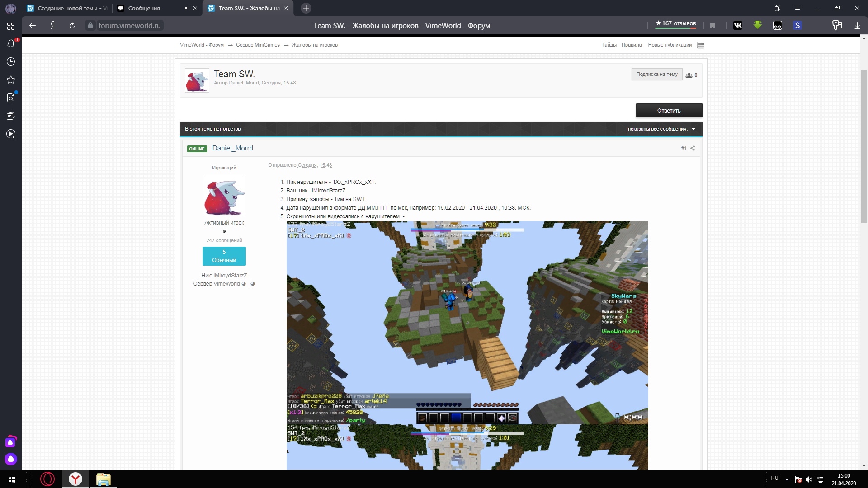Open collections icon in sidebar
Image resolution: width=868 pixels, height=488 pixels.
[11, 116]
